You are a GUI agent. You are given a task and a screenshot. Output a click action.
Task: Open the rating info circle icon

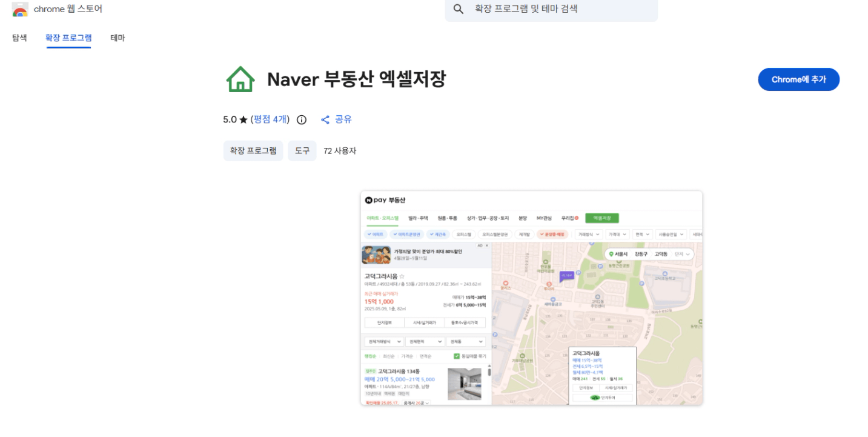click(302, 119)
